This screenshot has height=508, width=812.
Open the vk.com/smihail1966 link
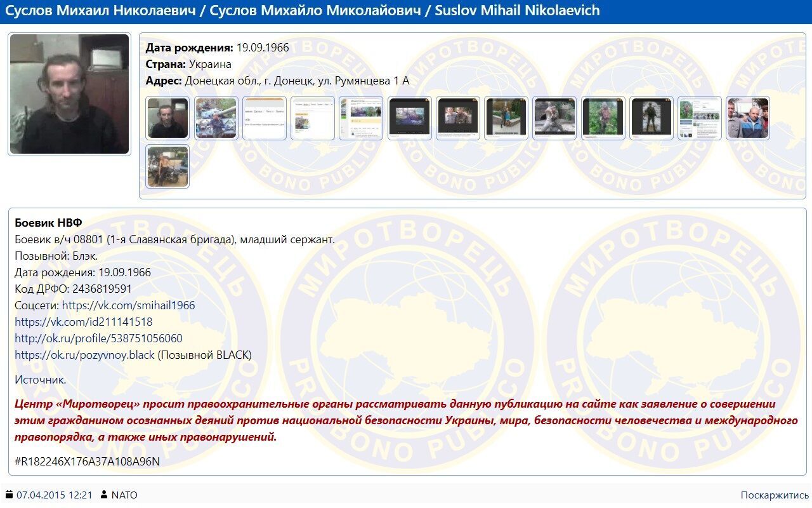128,305
